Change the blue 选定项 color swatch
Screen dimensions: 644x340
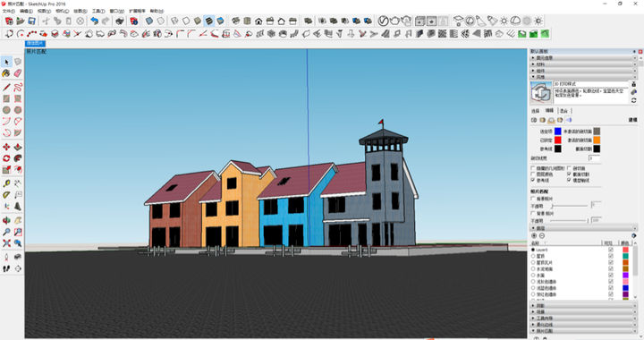click(558, 131)
